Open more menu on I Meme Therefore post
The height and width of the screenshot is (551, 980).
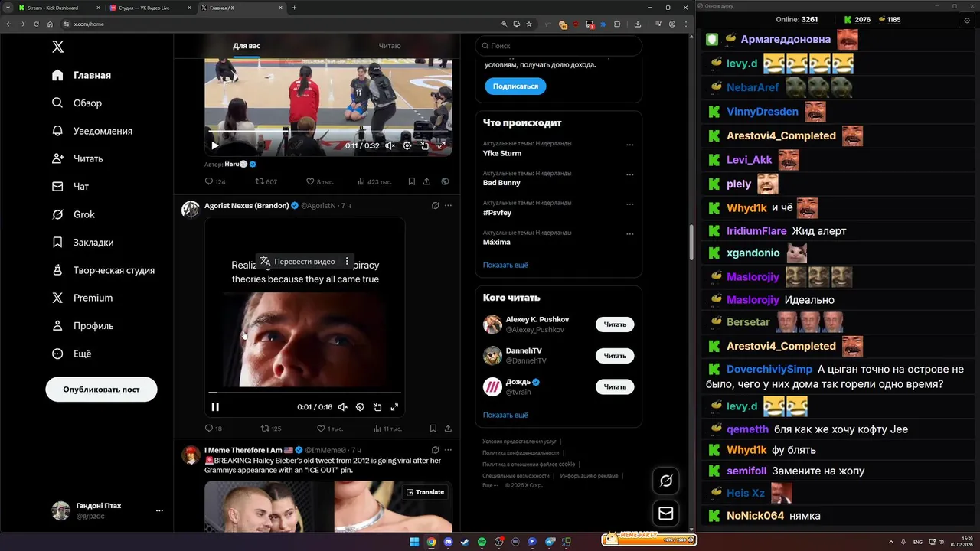point(449,450)
